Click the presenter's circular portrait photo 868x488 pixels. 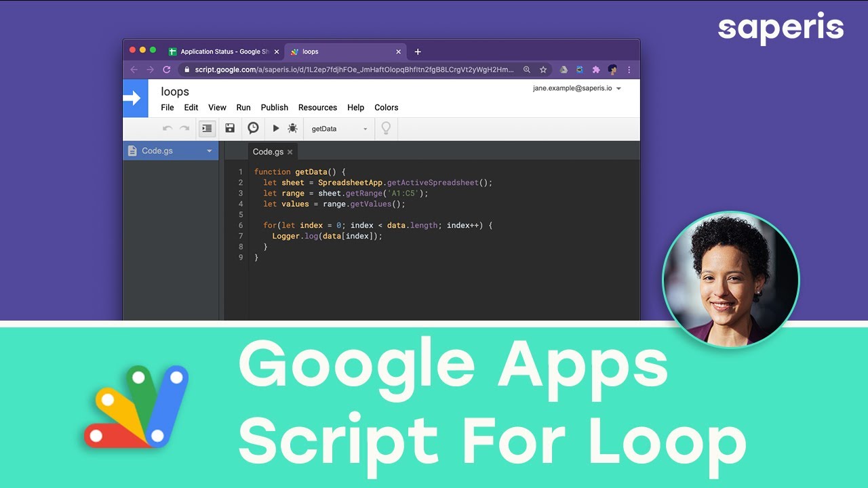pos(731,279)
